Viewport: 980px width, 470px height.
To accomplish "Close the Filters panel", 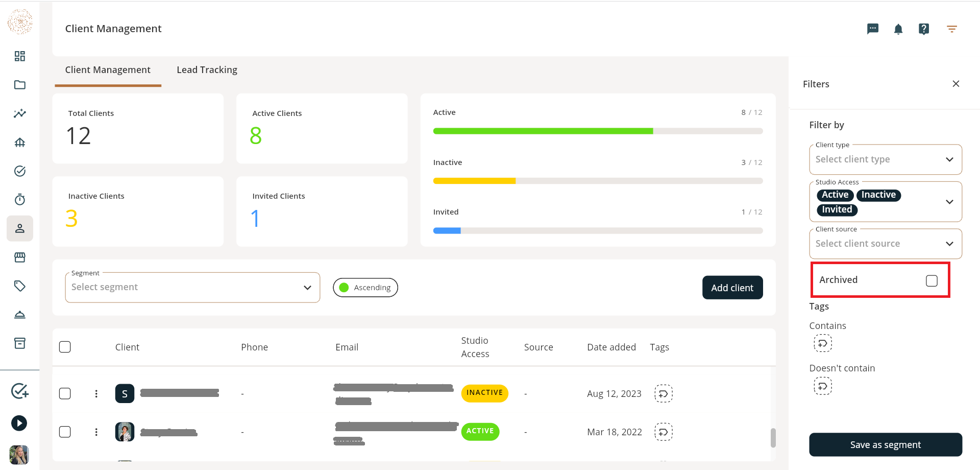I will click(x=956, y=84).
